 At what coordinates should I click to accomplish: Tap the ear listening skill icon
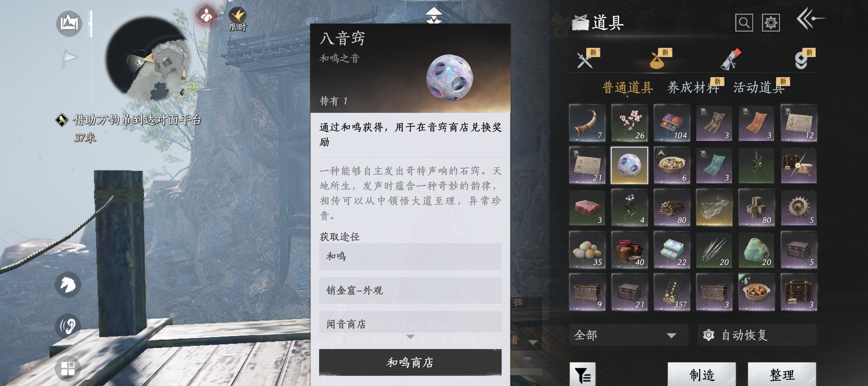[x=68, y=326]
